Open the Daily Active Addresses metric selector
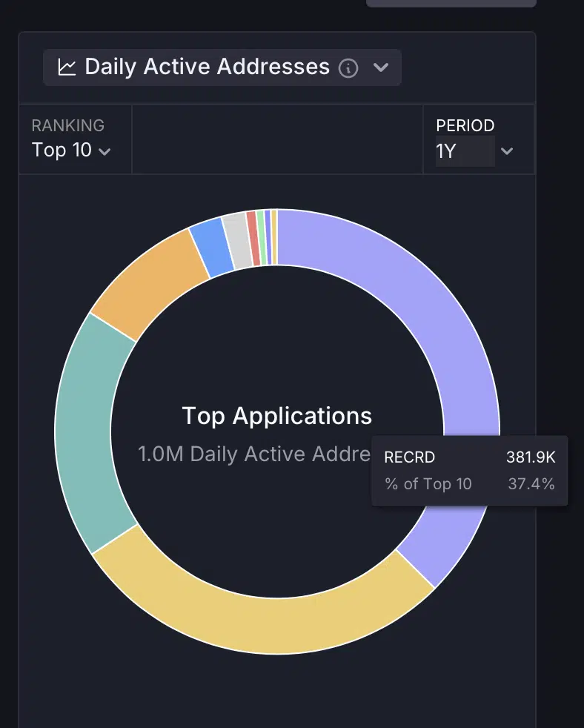Viewport: 584px width, 728px height. click(208, 67)
